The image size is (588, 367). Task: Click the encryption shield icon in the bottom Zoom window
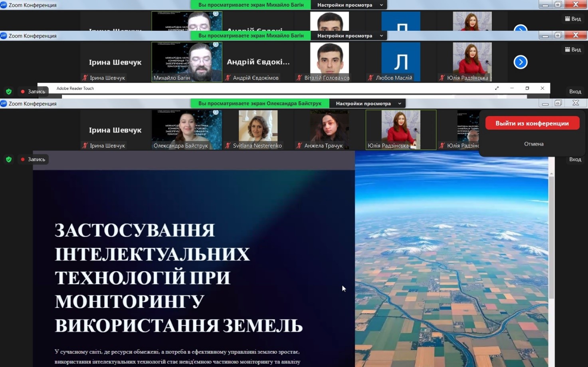tap(9, 160)
